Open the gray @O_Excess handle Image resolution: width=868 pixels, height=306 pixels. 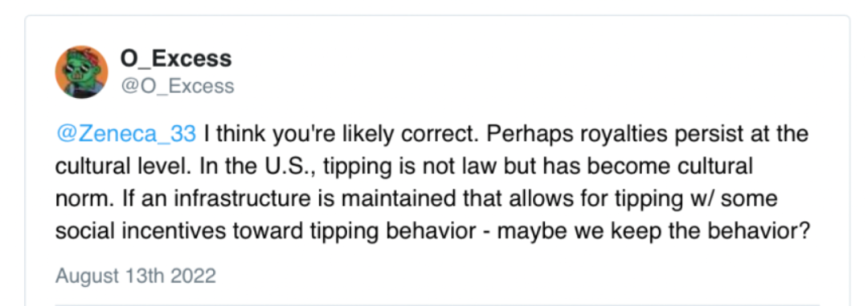177,86
